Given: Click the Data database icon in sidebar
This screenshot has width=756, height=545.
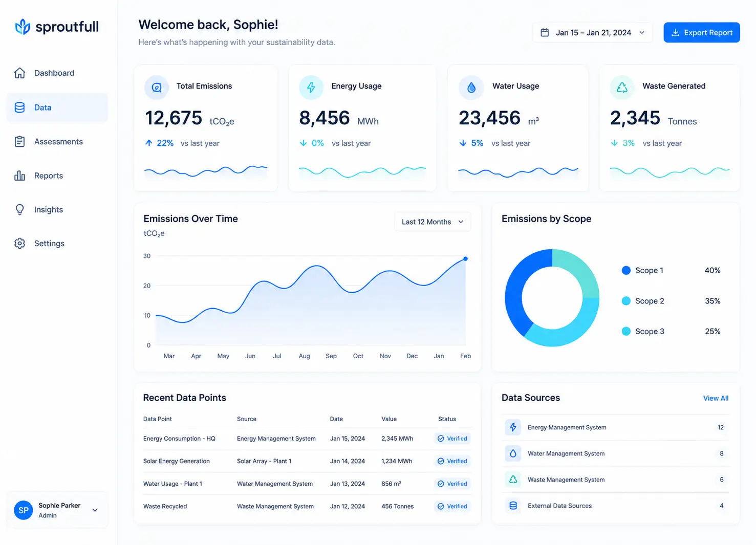Looking at the screenshot, I should tap(19, 107).
